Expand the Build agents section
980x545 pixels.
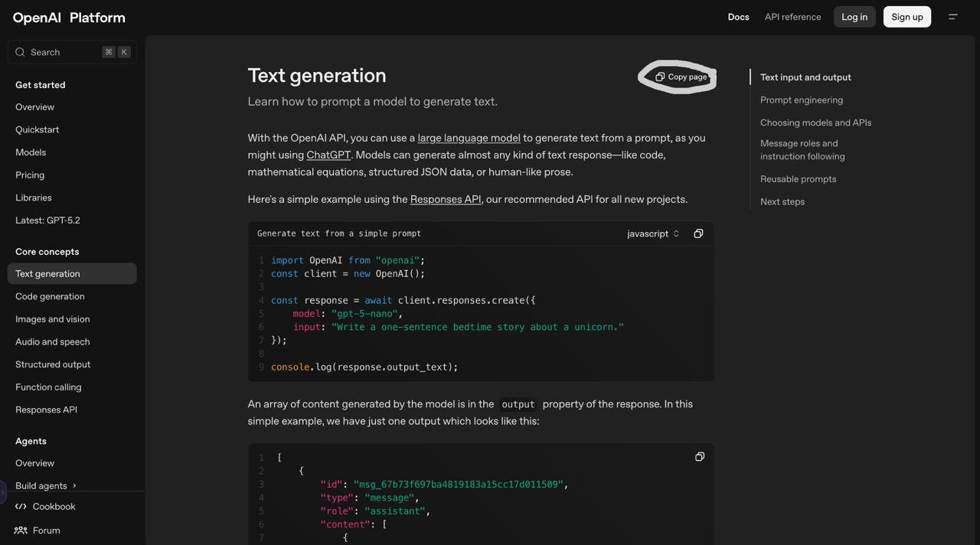coord(46,485)
